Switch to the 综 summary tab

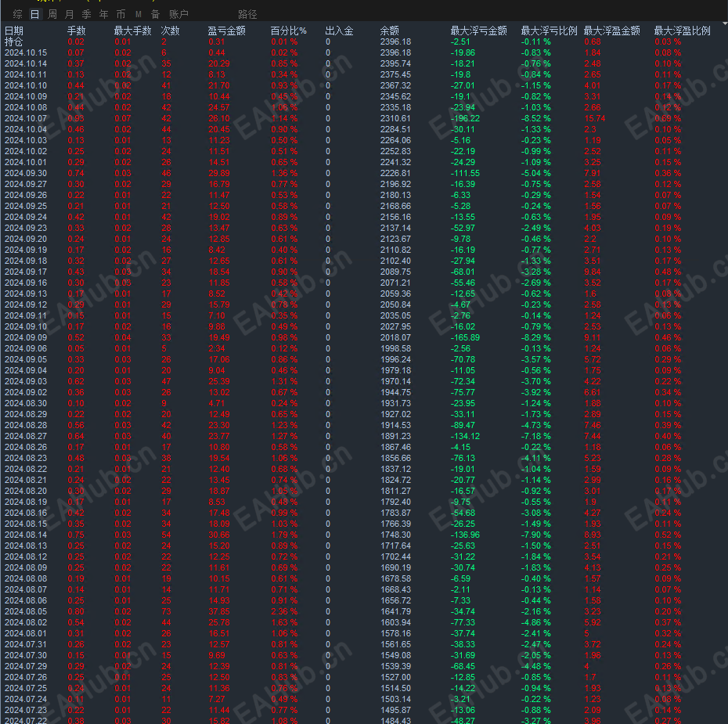[18, 14]
